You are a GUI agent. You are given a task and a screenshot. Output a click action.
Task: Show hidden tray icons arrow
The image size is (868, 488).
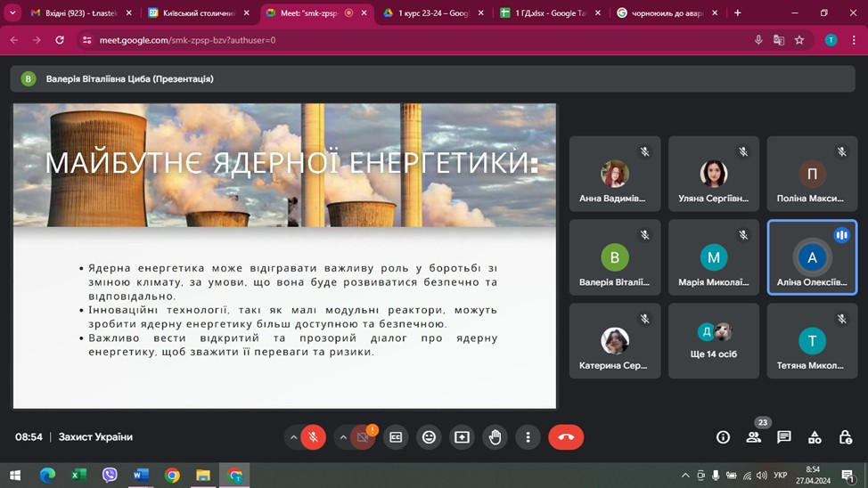click(685, 476)
